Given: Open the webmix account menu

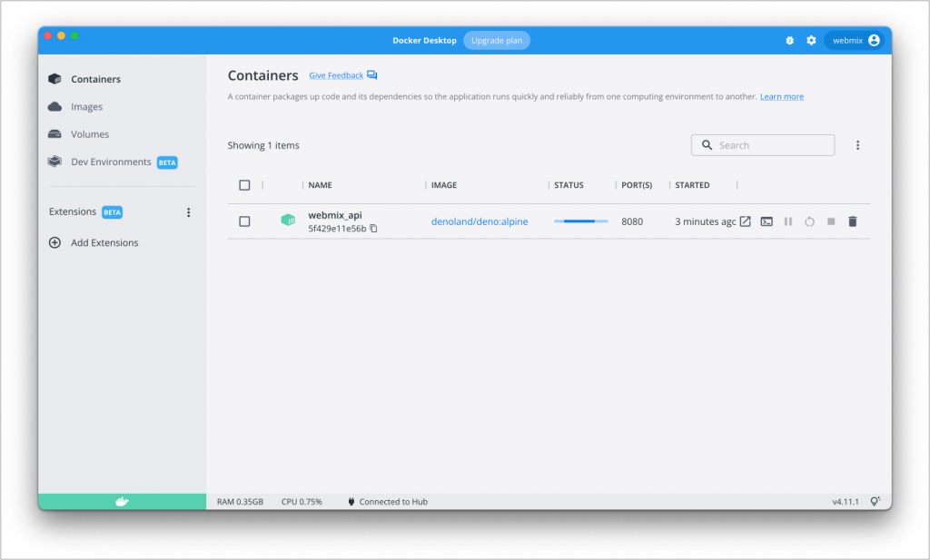Looking at the screenshot, I should click(855, 40).
